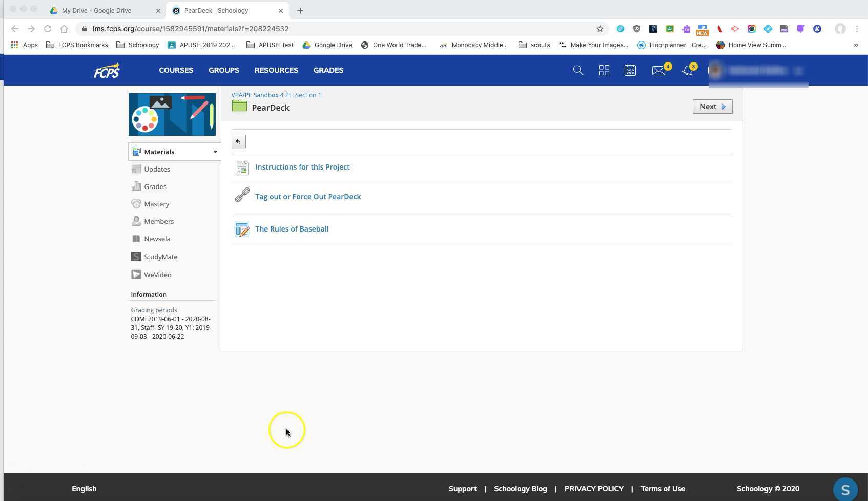This screenshot has height=501, width=868.
Task: Click the back arrow folder-up button
Action: click(238, 141)
